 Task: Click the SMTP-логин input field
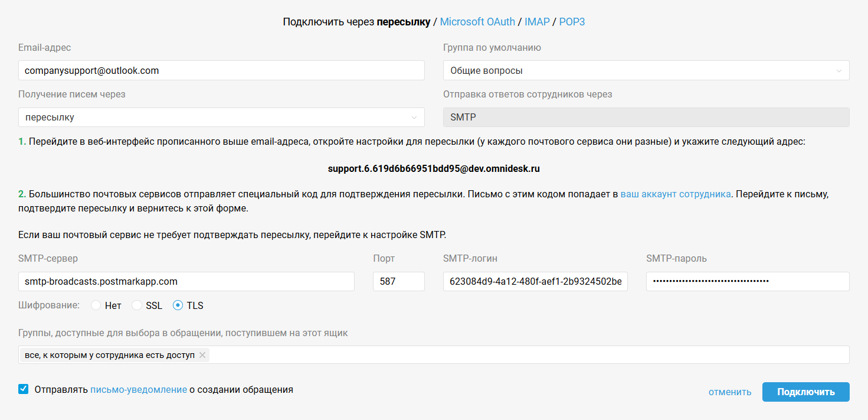tap(535, 281)
